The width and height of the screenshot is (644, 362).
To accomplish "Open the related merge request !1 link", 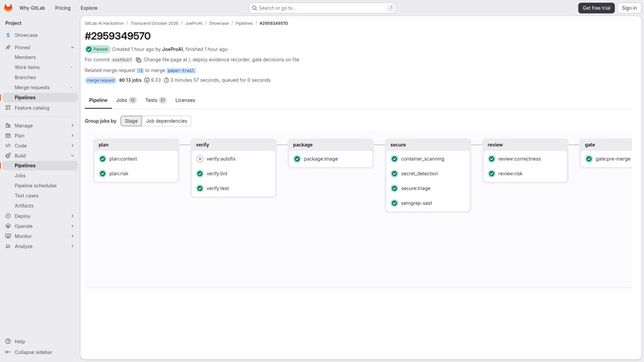I will pos(140,70).
